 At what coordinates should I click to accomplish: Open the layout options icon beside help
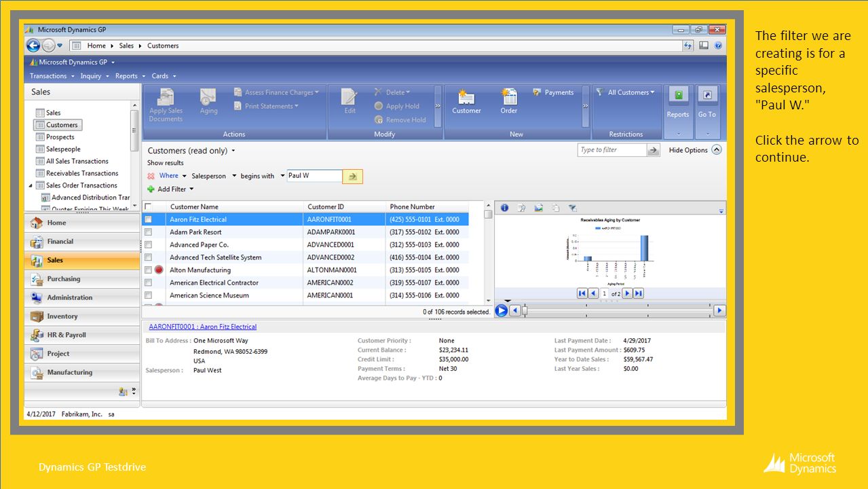pos(704,46)
